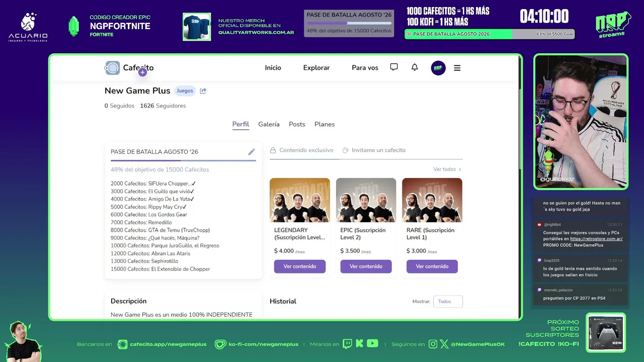Open Explorar in the navigation

click(316, 68)
